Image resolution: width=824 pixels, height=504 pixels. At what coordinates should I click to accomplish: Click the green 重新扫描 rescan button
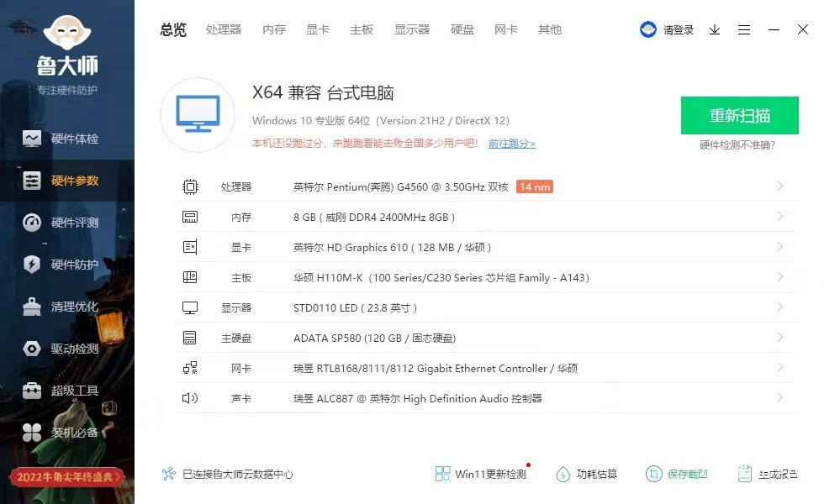(x=739, y=116)
